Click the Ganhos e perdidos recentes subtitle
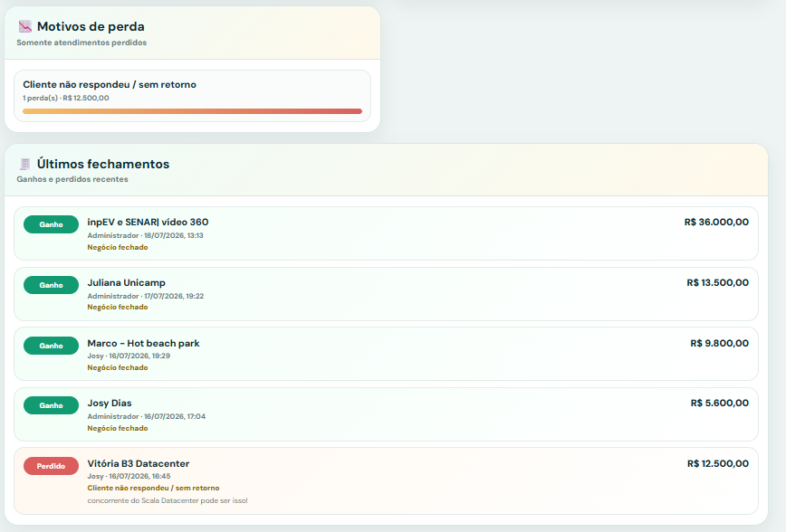Screen dimensions: 786x532 [x=72, y=179]
